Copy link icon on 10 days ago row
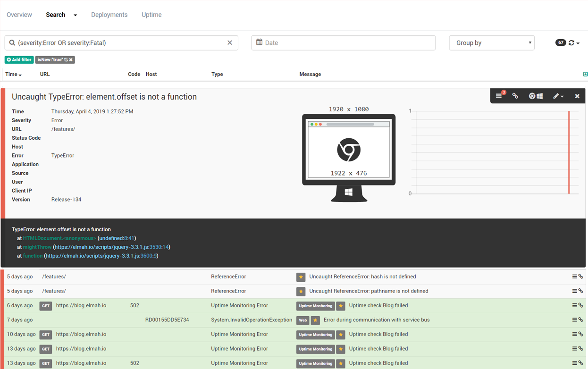588x369 pixels. coord(581,334)
